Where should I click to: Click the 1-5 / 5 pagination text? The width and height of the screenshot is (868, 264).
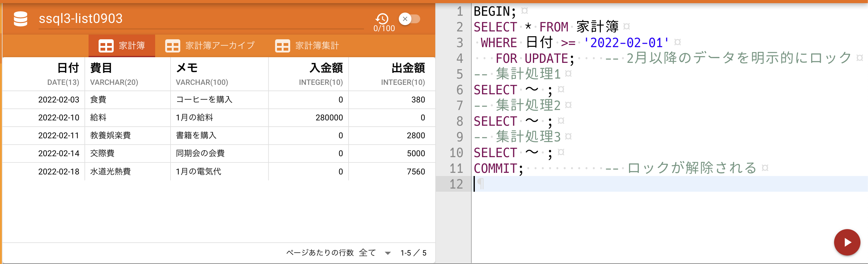click(x=414, y=253)
